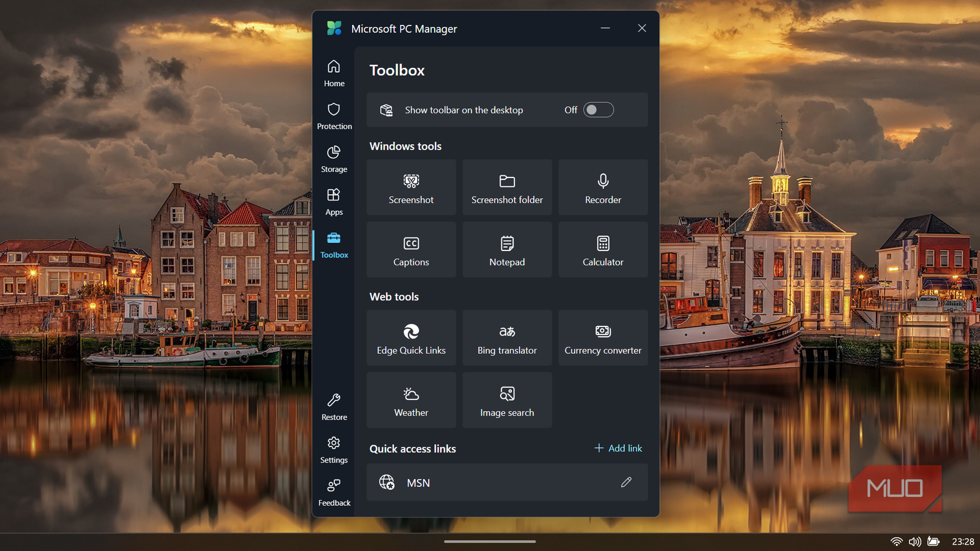Check the Weather tool
The image size is (980, 551).
pos(411,400)
